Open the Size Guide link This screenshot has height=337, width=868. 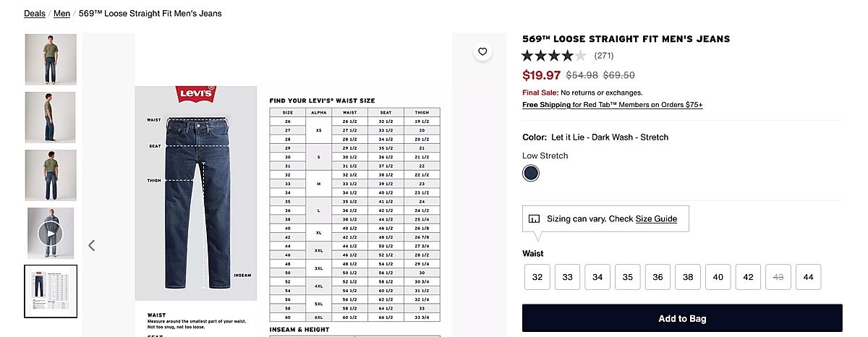click(x=656, y=218)
